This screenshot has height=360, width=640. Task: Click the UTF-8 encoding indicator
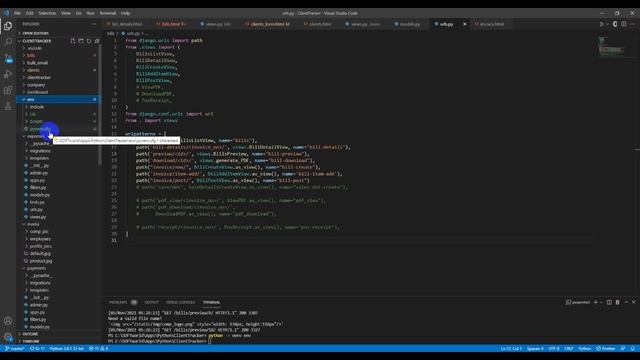pyautogui.click(x=554, y=349)
